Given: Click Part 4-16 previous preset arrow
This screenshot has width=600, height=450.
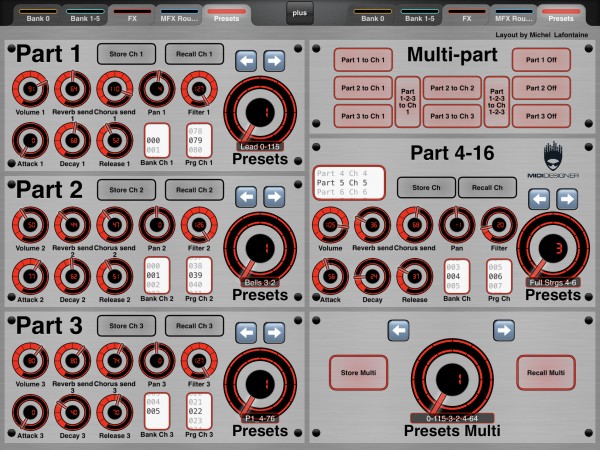Looking at the screenshot, I should 539,199.
